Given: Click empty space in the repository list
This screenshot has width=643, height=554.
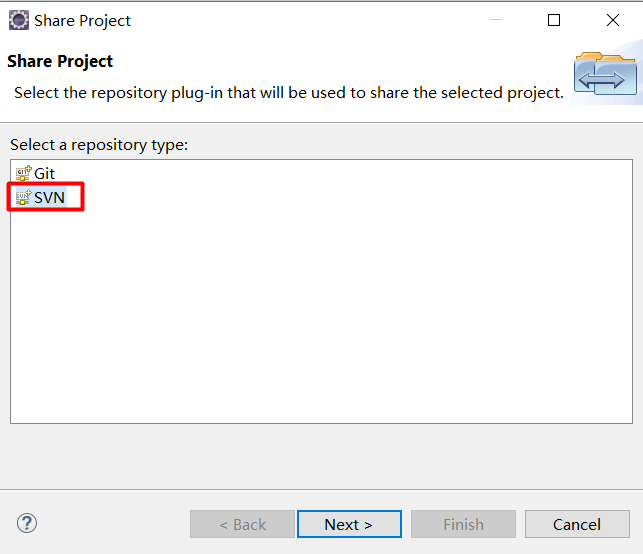Looking at the screenshot, I should (320, 320).
